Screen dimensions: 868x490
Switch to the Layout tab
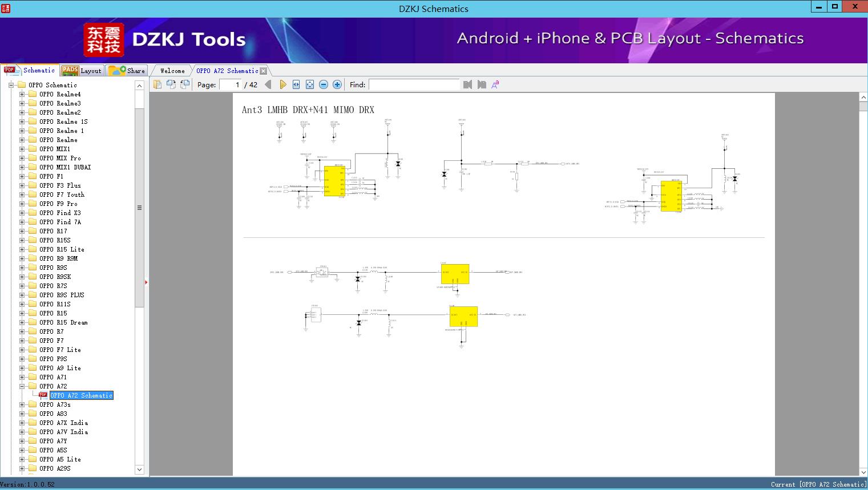tap(82, 71)
